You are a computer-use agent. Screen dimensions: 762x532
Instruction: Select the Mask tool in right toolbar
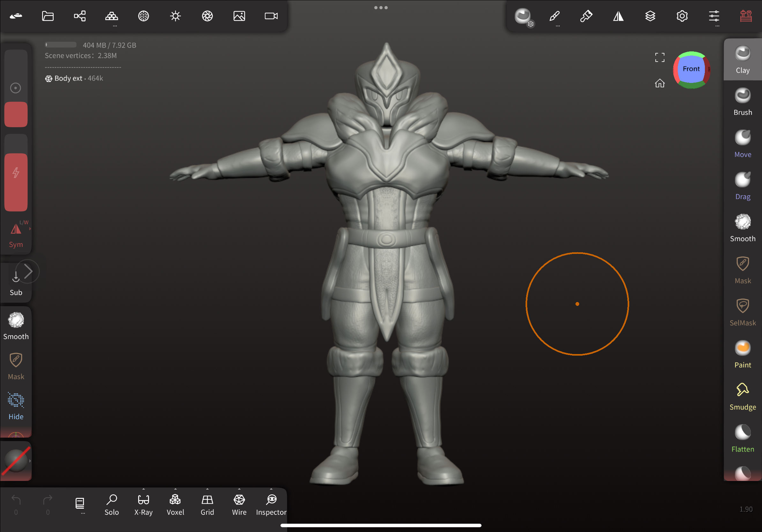point(743,270)
